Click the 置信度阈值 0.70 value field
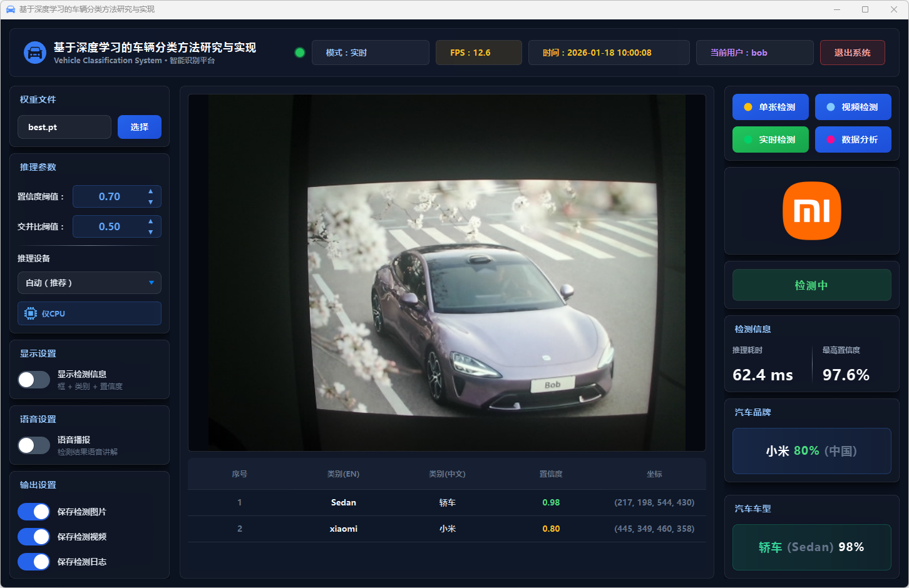The width and height of the screenshot is (909, 588). click(x=117, y=196)
